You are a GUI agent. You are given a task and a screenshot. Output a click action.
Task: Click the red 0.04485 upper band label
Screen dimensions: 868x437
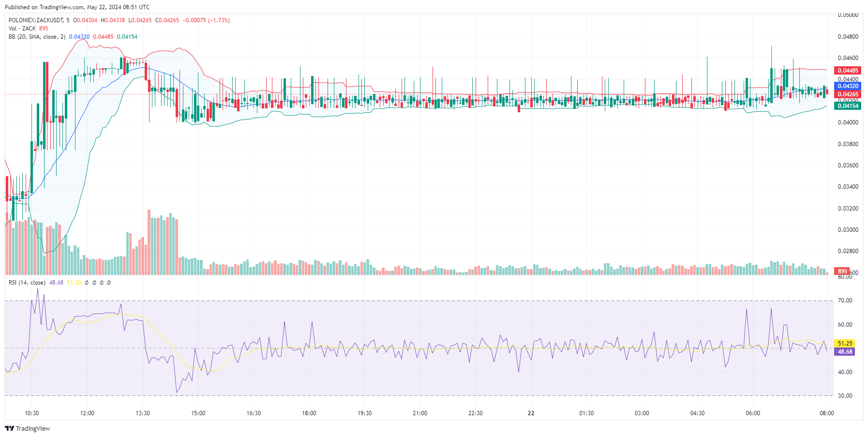(848, 71)
